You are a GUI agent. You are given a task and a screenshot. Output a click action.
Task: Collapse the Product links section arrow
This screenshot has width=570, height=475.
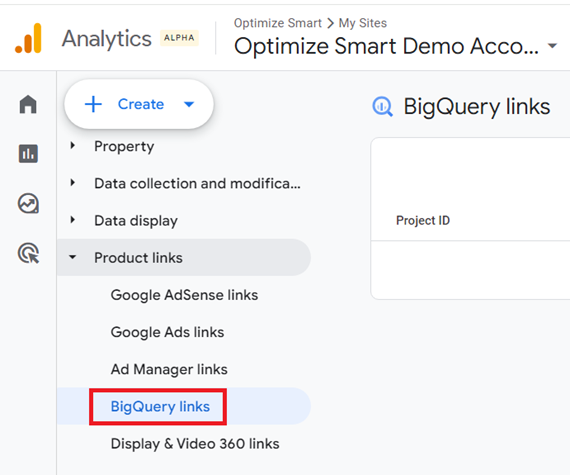pos(73,257)
